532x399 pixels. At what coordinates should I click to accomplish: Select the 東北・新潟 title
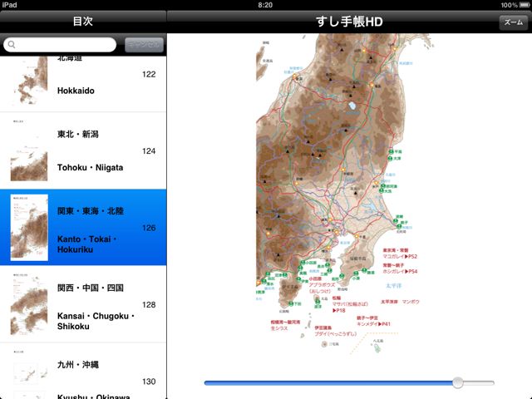pos(78,135)
